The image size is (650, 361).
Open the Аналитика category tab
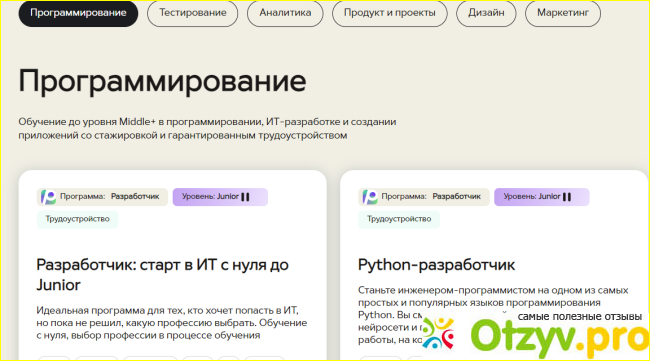point(285,13)
